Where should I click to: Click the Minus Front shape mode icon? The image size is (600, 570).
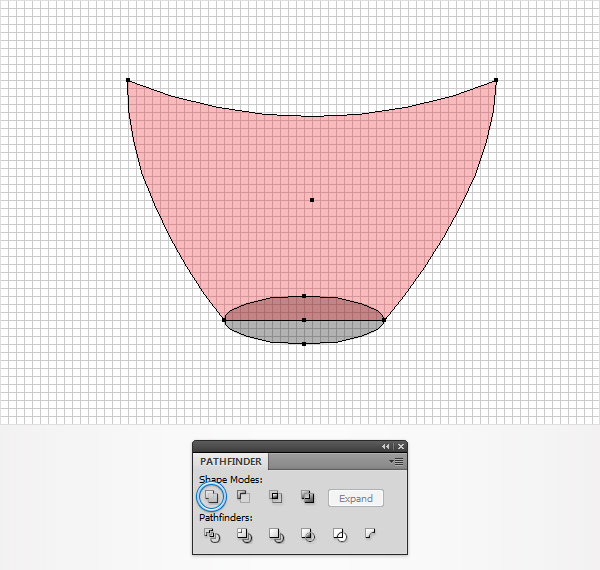(x=243, y=497)
